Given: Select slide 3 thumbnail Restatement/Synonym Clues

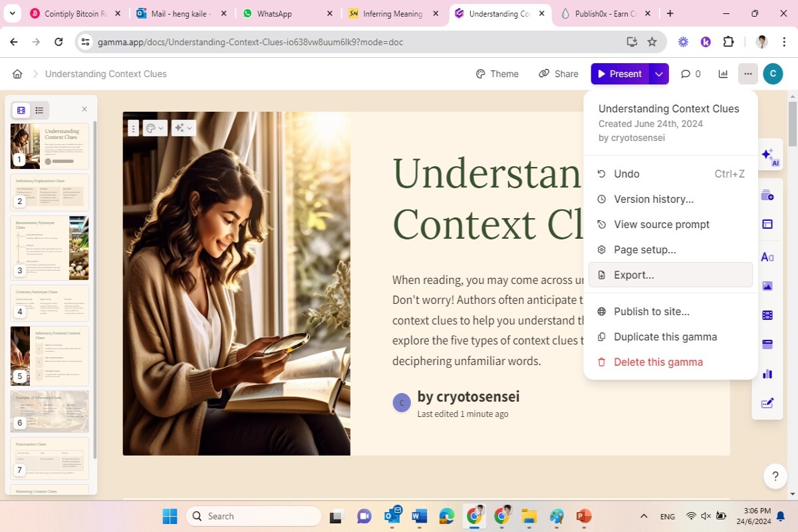Looking at the screenshot, I should (x=50, y=248).
